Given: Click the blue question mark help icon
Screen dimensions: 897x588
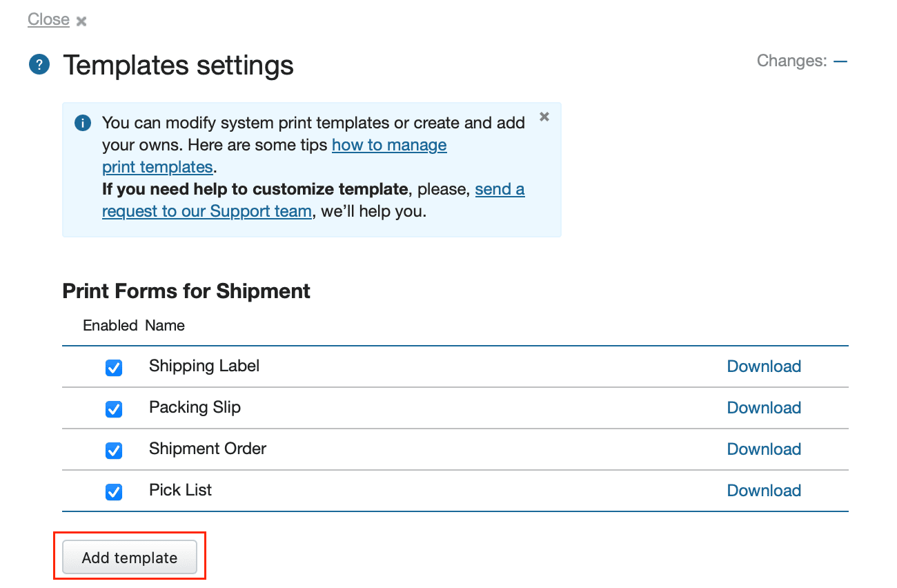Looking at the screenshot, I should 39,66.
